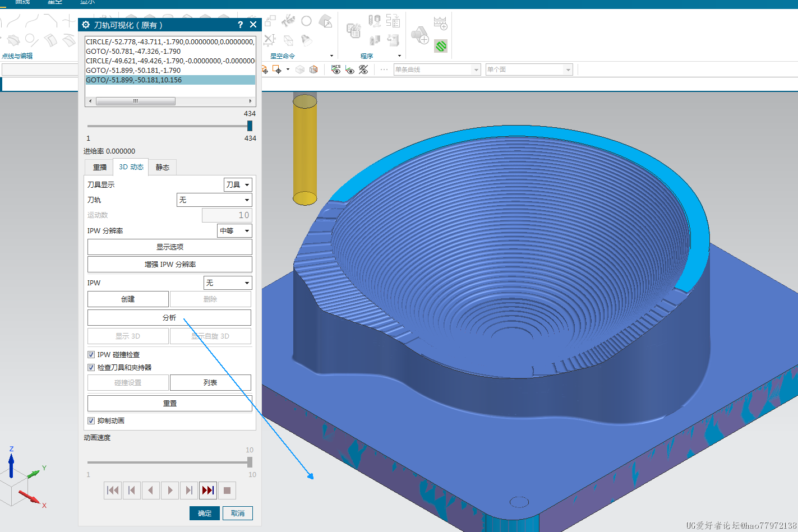
Task: Open the 显示 ribbon tab
Action: pyautogui.click(x=87, y=2)
